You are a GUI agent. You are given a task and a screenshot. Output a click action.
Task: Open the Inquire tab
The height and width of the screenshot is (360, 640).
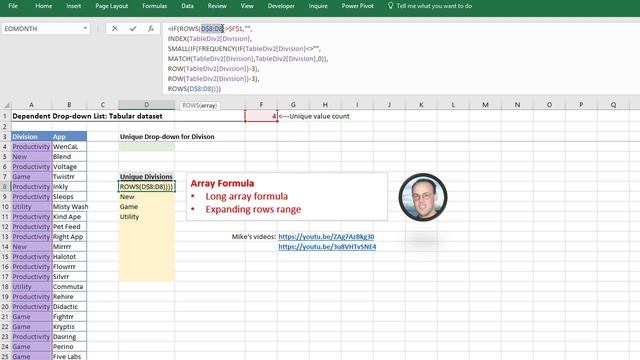pyautogui.click(x=318, y=6)
